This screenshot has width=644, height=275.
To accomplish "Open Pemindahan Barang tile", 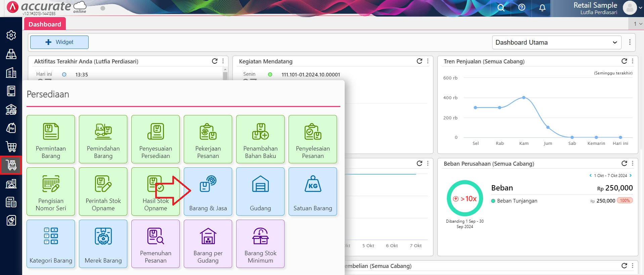I will click(103, 139).
